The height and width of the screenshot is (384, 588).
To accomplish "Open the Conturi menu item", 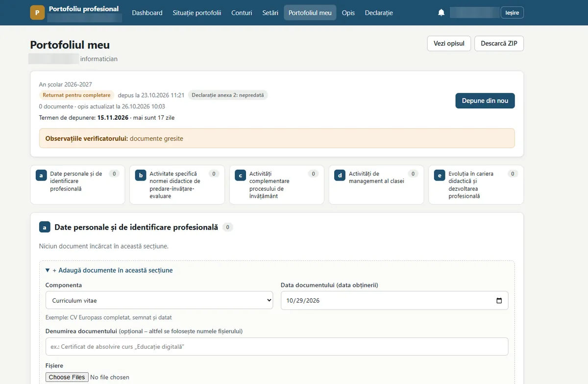I will pos(242,13).
